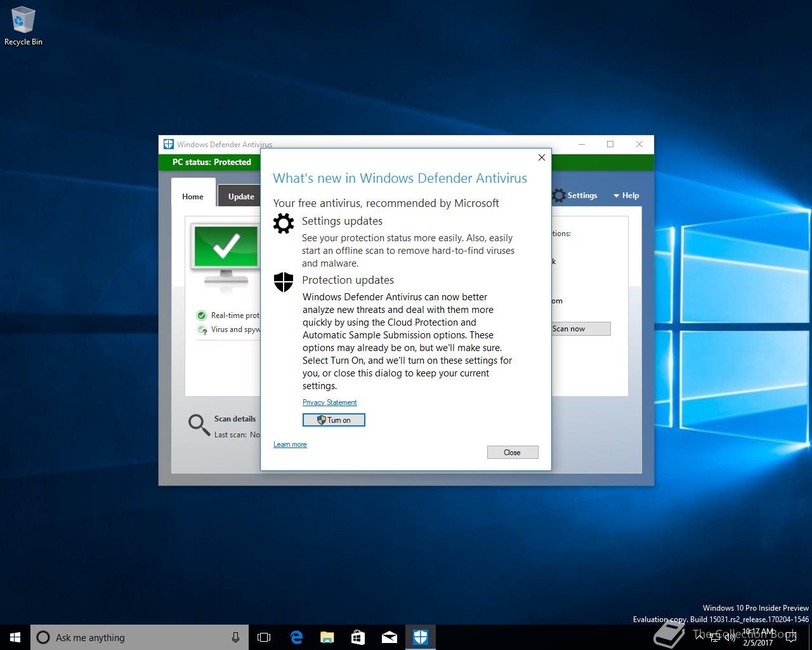Click the Protection updates heading
Screen dimensions: 812x650
pos(348,280)
